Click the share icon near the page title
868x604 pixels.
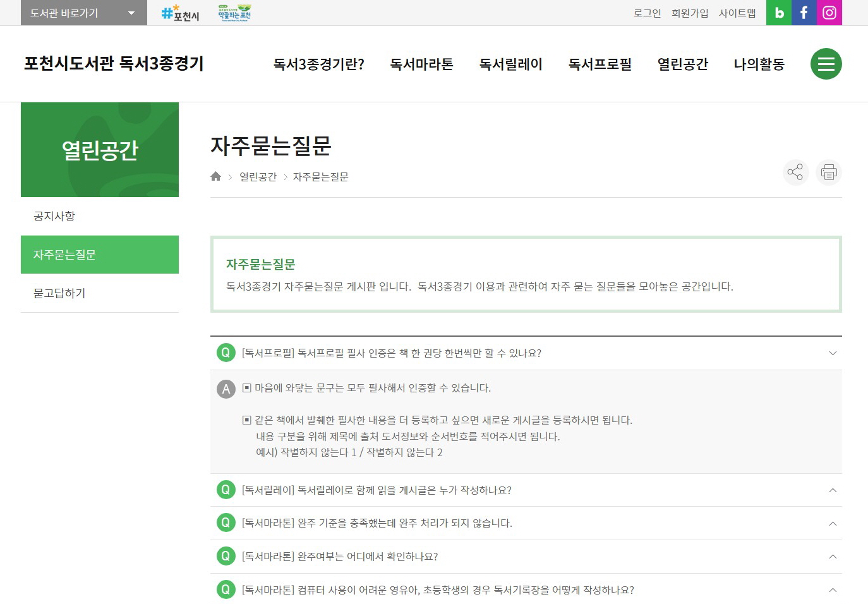coord(795,172)
